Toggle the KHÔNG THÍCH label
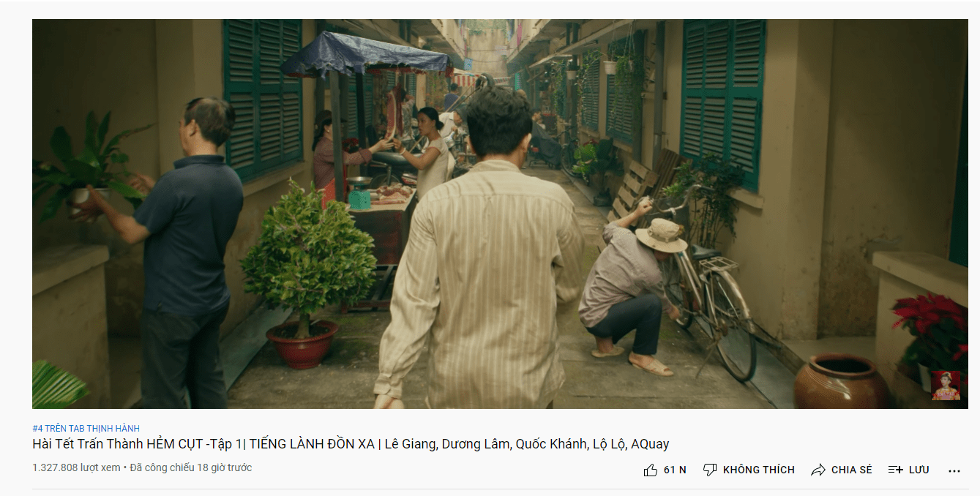Image resolution: width=980 pixels, height=496 pixels. coord(758,470)
